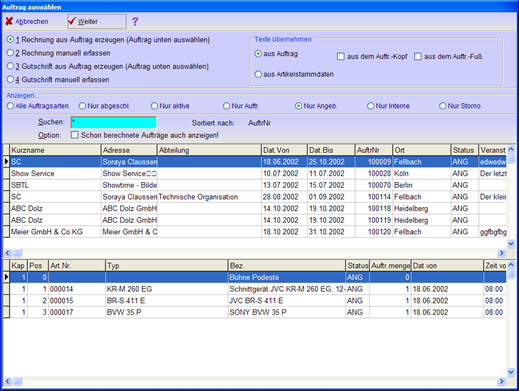Choose texts 'aus Auftrag' radio
The height and width of the screenshot is (391, 519).
click(276, 54)
